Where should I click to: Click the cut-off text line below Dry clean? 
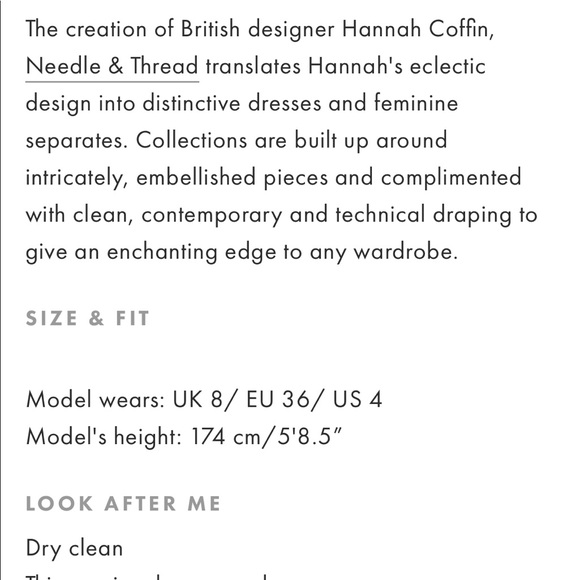pyautogui.click(x=148, y=576)
